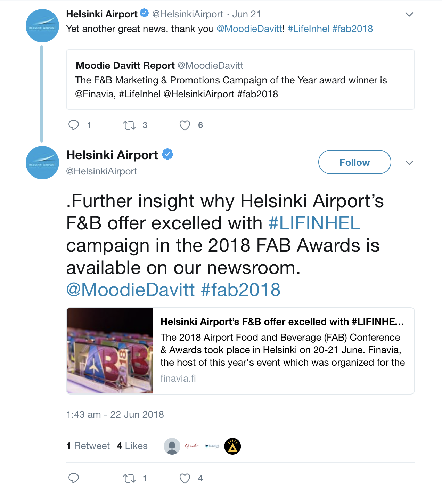Image resolution: width=442 pixels, height=504 pixels.
Task: Open the black and yellow triangle liker avatar
Action: [x=232, y=446]
